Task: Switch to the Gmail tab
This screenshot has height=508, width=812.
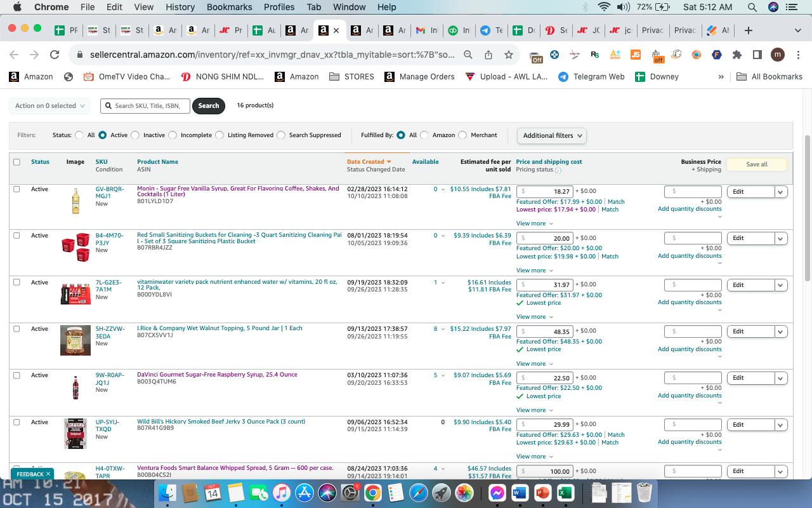Action: pos(427,30)
